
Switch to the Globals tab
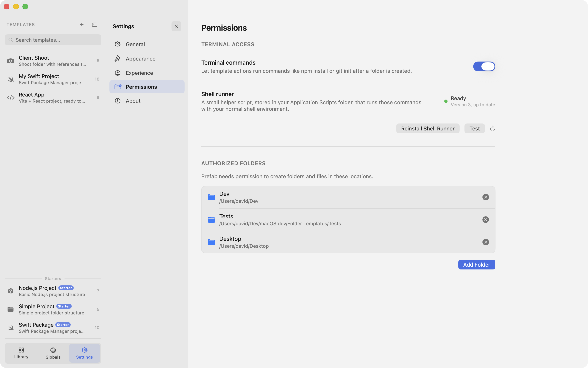53,353
